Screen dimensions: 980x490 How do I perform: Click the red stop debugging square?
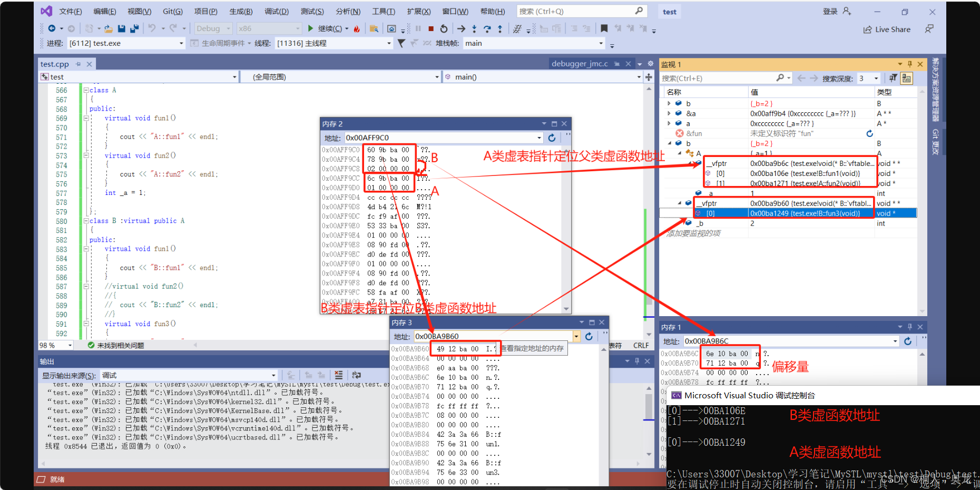coord(431,28)
